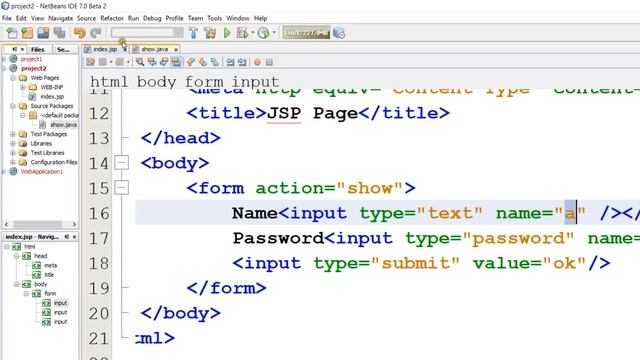Image resolution: width=640 pixels, height=360 pixels.
Task: Expand the Test Libraries node
Action: coord(13,153)
